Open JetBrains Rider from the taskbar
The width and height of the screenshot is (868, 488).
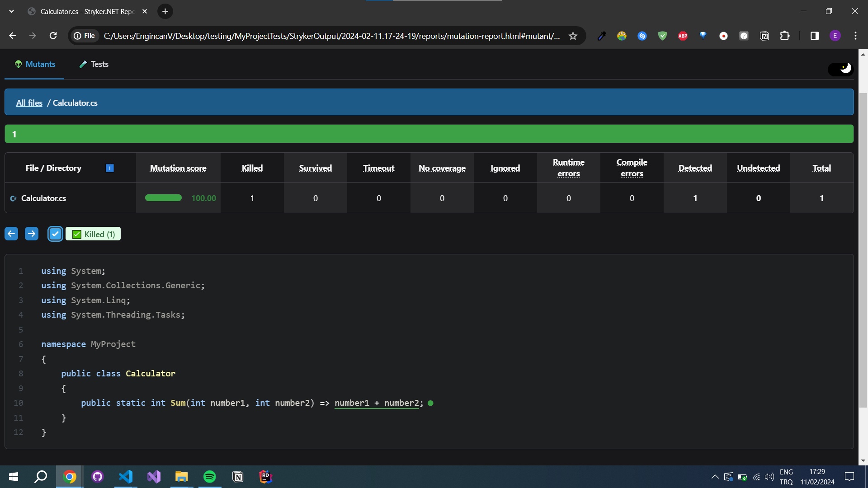265,477
